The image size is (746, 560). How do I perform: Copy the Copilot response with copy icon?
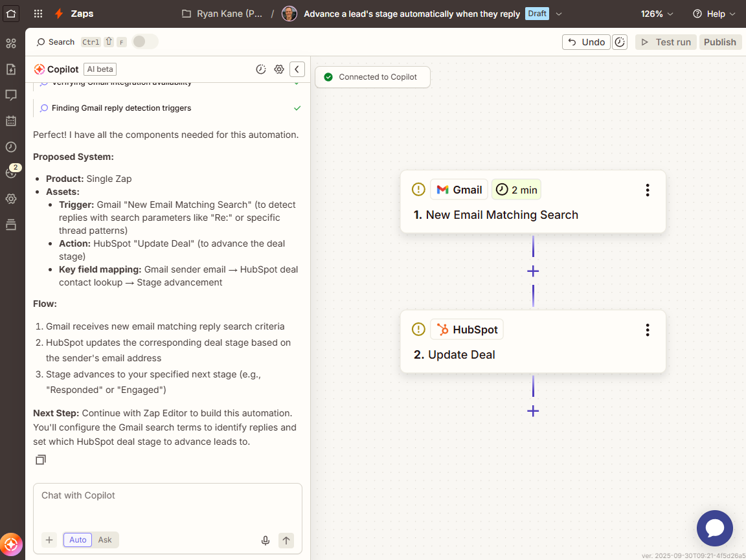coord(41,460)
